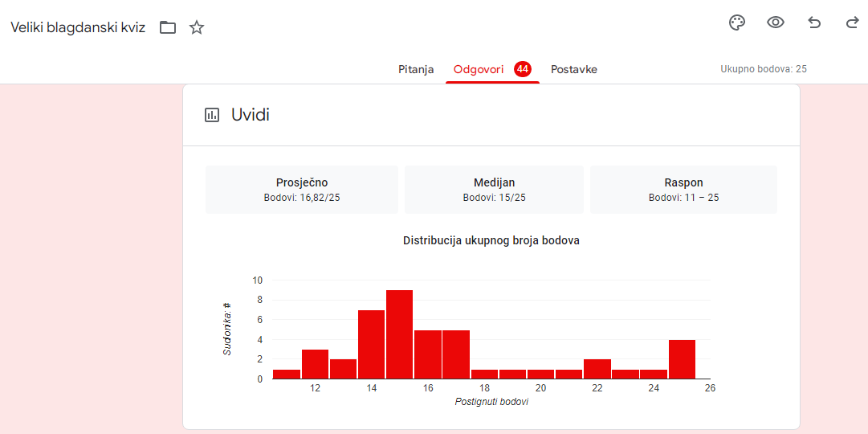868x434 pixels.
Task: Click the Raspon score card
Action: click(683, 190)
